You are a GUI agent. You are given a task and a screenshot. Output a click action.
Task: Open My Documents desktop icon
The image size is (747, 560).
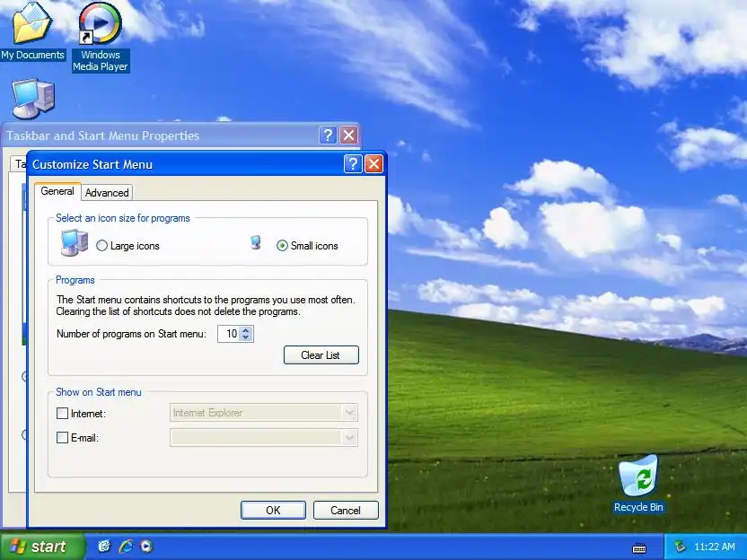click(x=32, y=31)
